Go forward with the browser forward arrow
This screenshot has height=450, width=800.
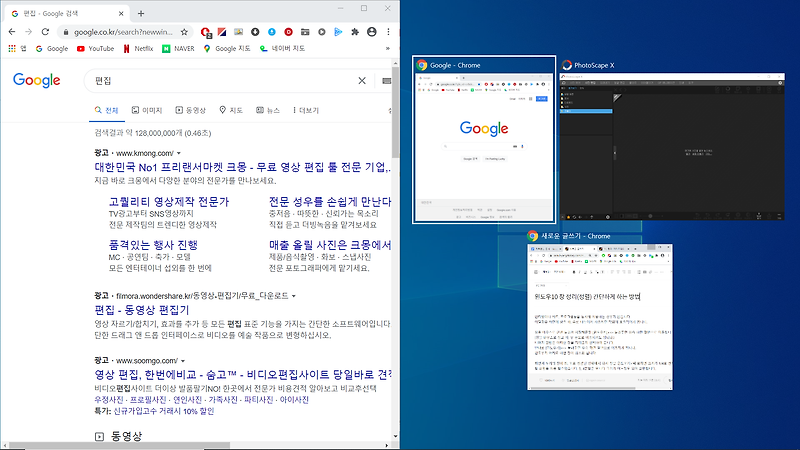coord(29,32)
